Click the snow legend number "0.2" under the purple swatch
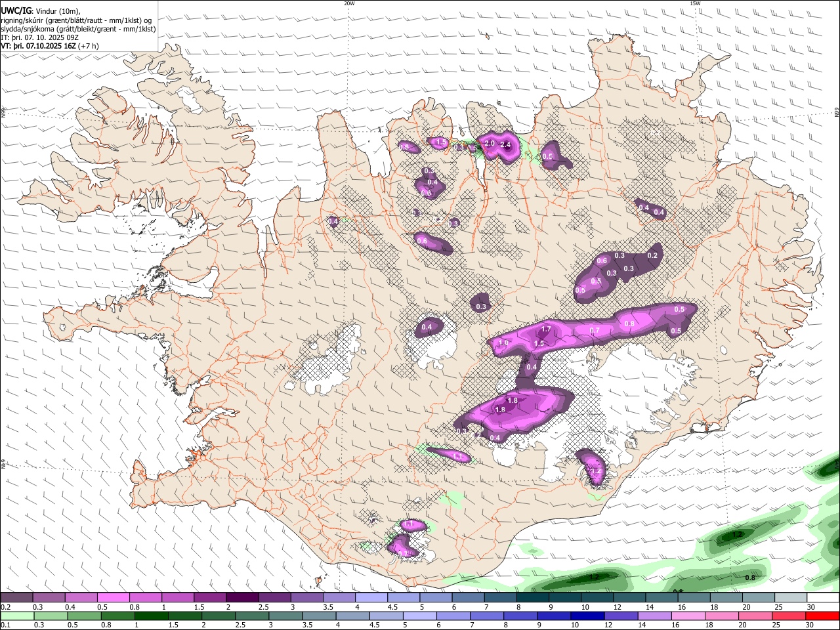Screen dimensions: 840x630 pos(5,607)
